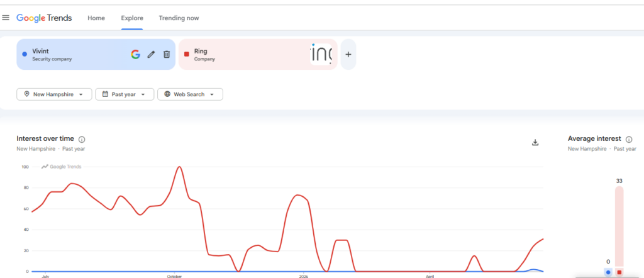Click the Average interest heading
The image size is (644, 278).
pyautogui.click(x=594, y=139)
